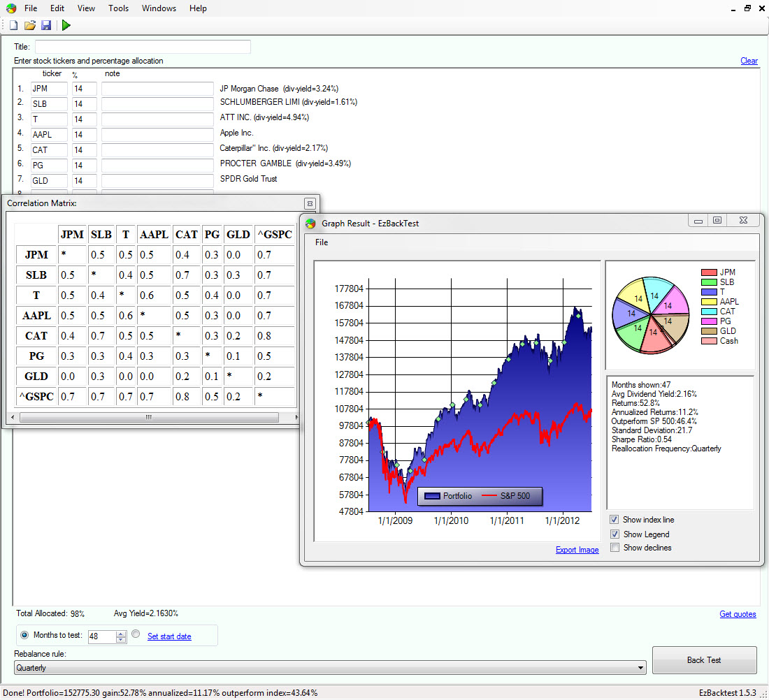Expand the Rebalance rule dropdown
This screenshot has height=700, width=769.
(x=641, y=668)
